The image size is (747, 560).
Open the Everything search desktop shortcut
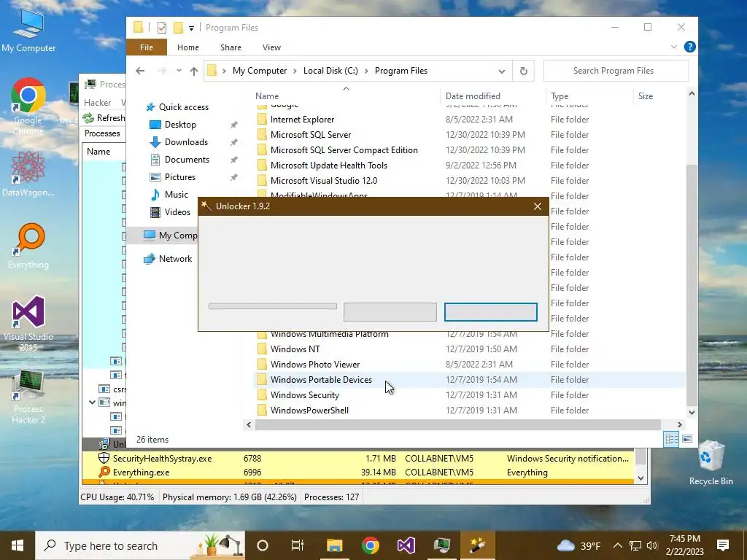tap(28, 246)
